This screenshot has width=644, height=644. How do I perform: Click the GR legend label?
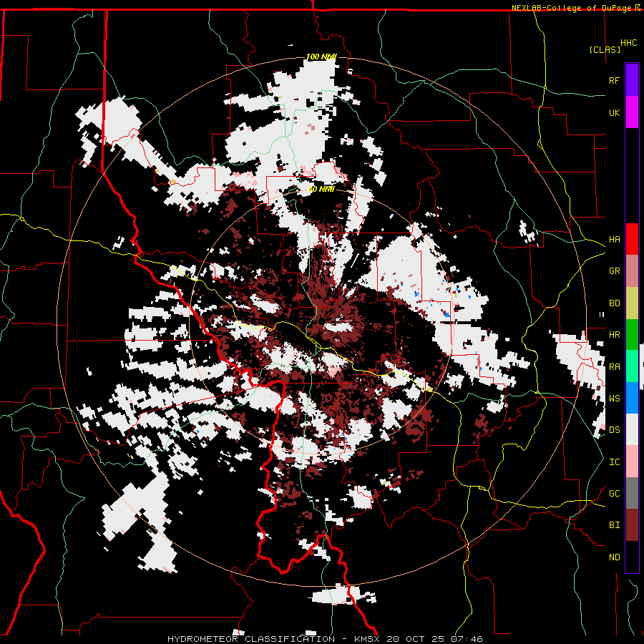tap(615, 271)
